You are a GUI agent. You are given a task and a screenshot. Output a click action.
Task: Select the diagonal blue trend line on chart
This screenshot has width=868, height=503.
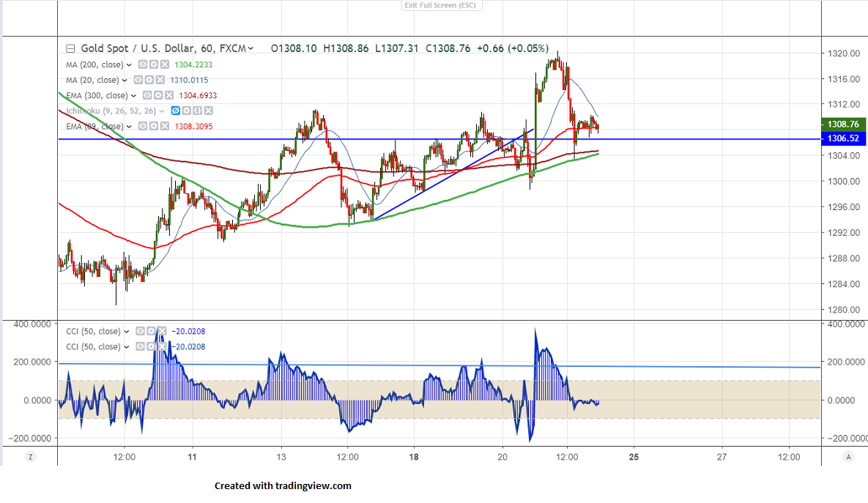click(454, 174)
